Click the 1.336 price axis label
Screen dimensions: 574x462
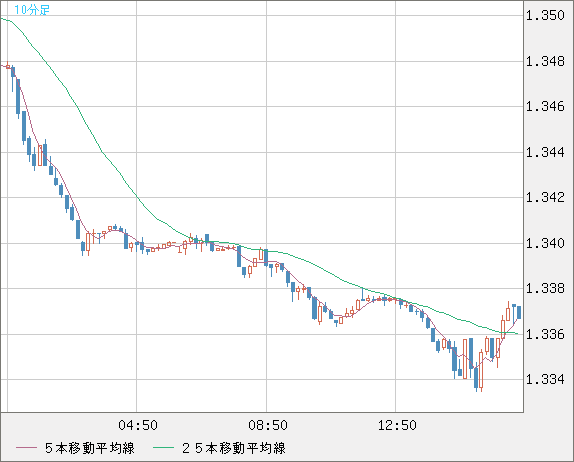545,334
